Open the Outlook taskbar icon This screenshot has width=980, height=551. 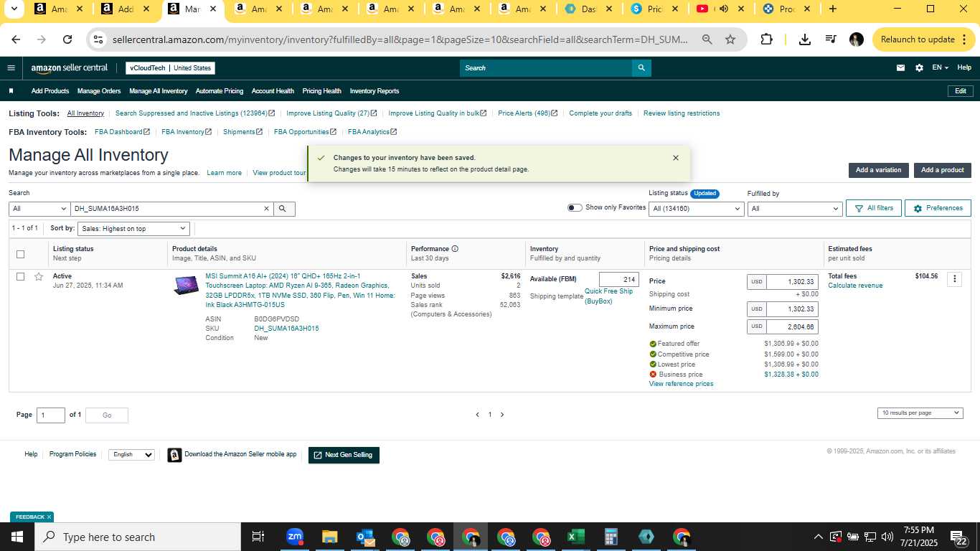365,537
